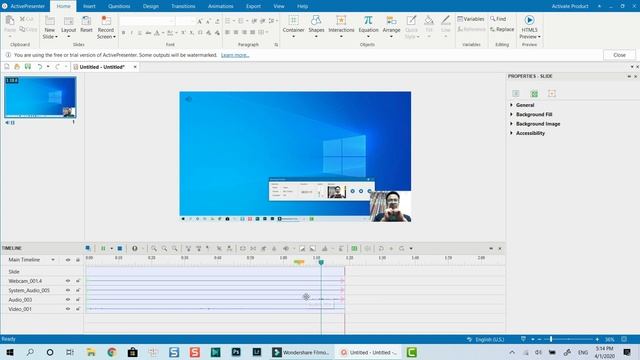This screenshot has height=360, width=640.
Task: Click the first timeline zoom magnifier
Action: [153, 248]
